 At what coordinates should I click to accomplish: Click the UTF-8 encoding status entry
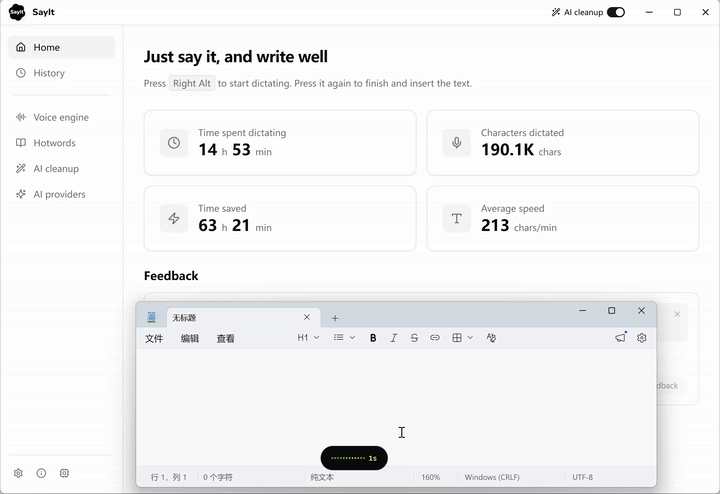pyautogui.click(x=582, y=477)
